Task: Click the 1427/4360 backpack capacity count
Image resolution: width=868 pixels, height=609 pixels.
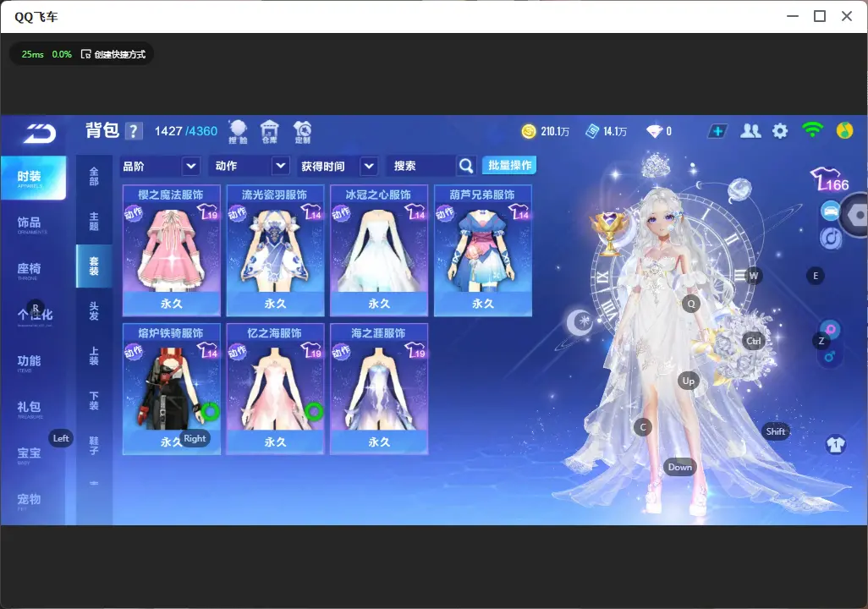Action: (x=186, y=131)
